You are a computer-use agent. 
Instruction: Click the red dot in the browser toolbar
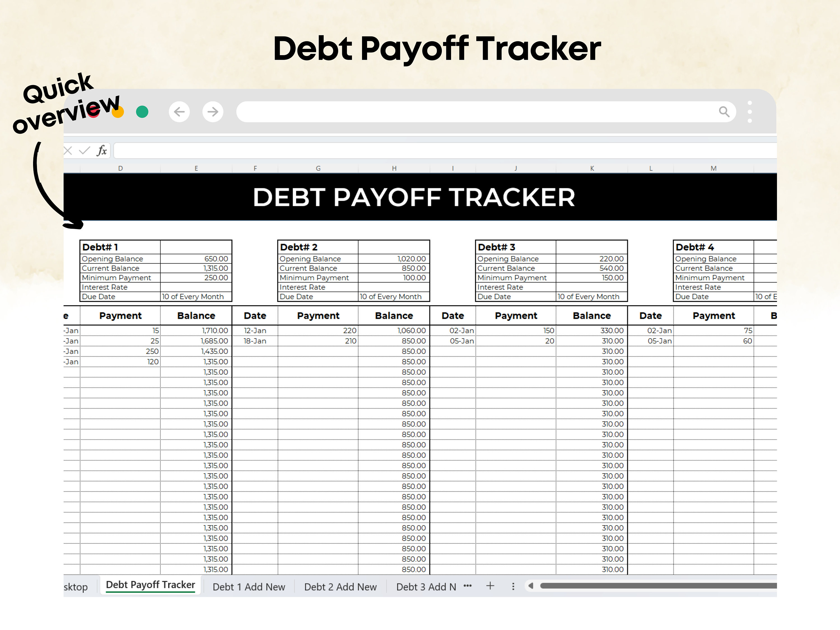94,111
